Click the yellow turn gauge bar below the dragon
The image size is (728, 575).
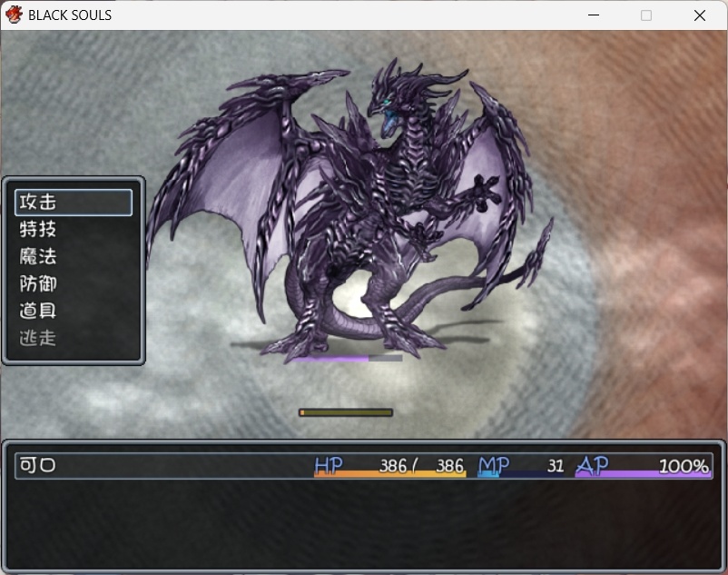(346, 412)
